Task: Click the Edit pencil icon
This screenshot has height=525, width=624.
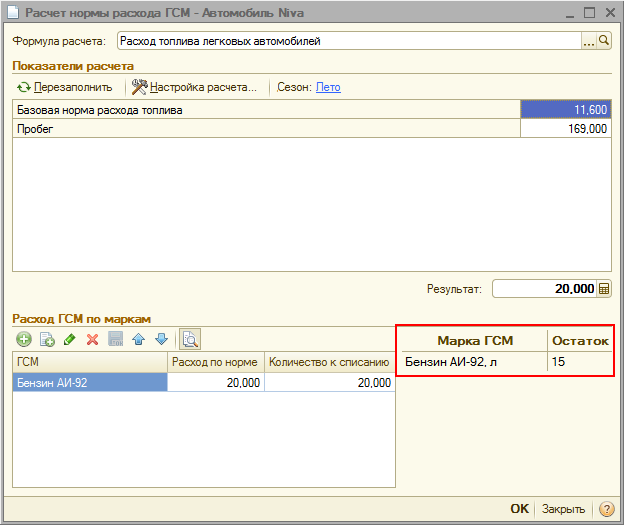Action: click(x=69, y=340)
